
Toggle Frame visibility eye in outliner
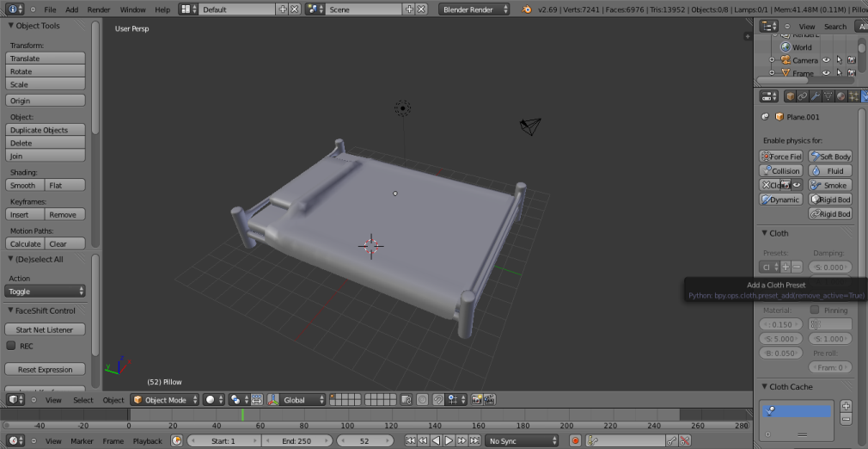(826, 73)
